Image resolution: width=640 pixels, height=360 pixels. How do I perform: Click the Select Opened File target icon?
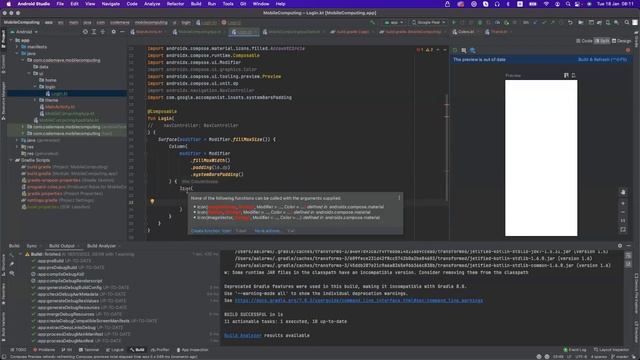85,32
